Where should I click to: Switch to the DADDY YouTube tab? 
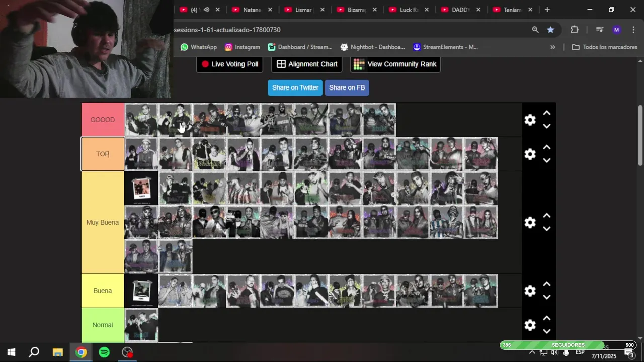pos(460,10)
